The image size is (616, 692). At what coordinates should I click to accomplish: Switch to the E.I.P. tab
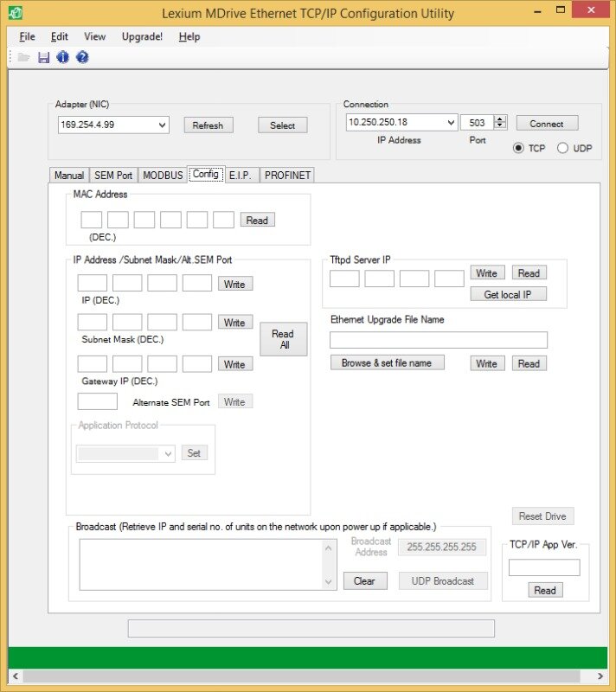pyautogui.click(x=240, y=176)
